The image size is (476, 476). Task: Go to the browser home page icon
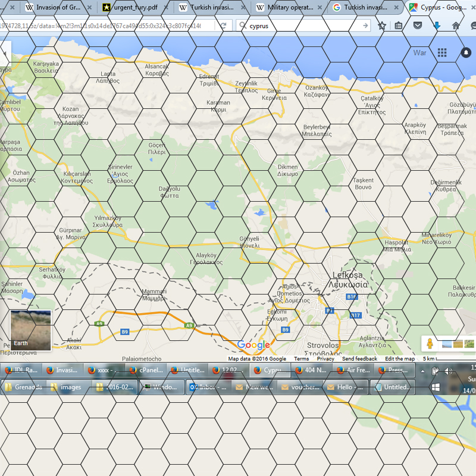click(456, 26)
